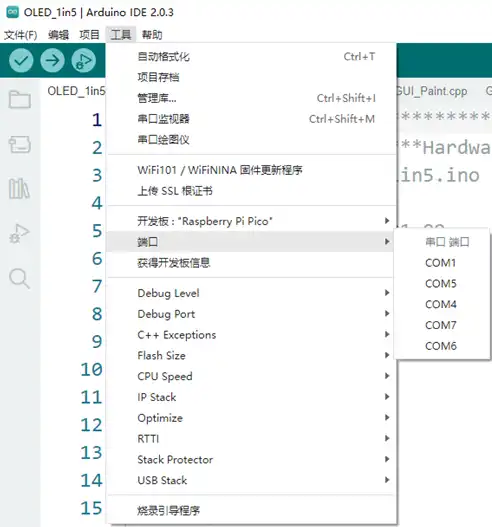Open the Boards Manager sidebar icon
This screenshot has height=527, width=492.
tap(19, 144)
